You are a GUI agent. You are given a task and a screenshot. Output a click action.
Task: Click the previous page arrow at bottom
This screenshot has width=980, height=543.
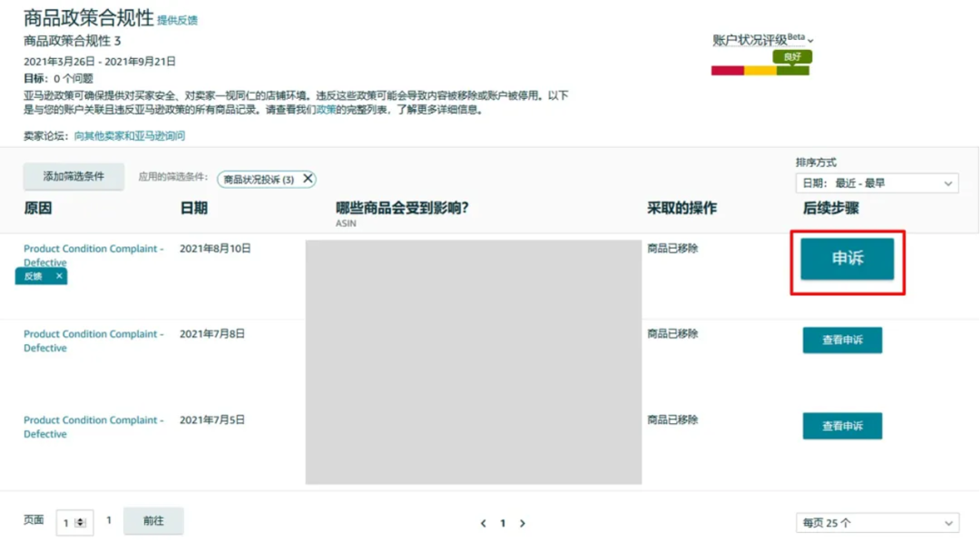(x=483, y=523)
